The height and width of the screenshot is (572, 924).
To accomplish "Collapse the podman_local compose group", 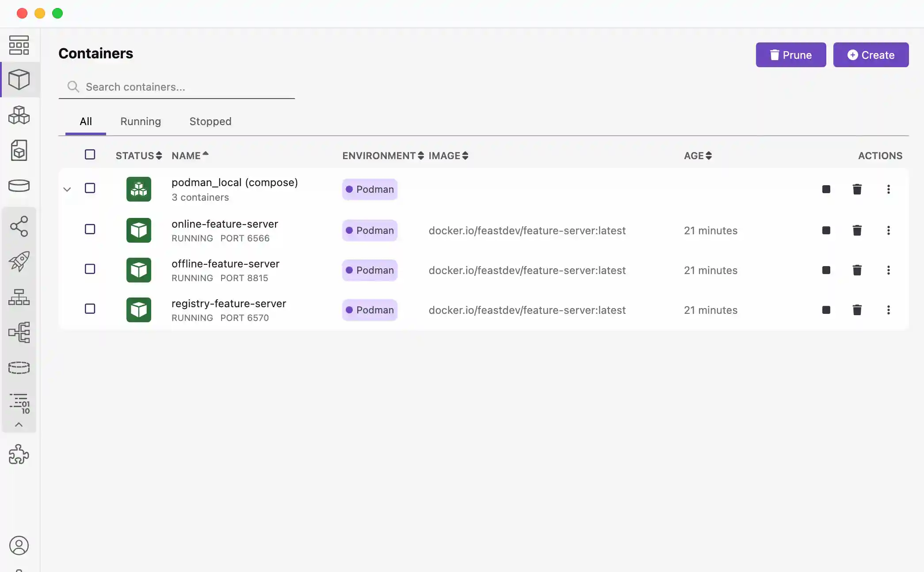I will click(67, 189).
